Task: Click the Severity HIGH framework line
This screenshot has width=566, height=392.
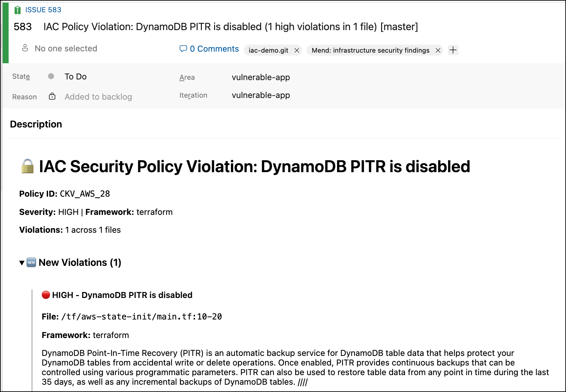Action: [x=96, y=212]
